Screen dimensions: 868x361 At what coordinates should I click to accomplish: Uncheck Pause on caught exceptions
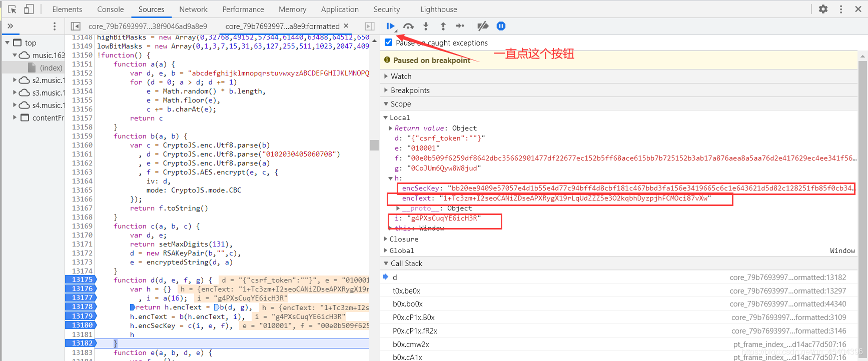click(388, 42)
